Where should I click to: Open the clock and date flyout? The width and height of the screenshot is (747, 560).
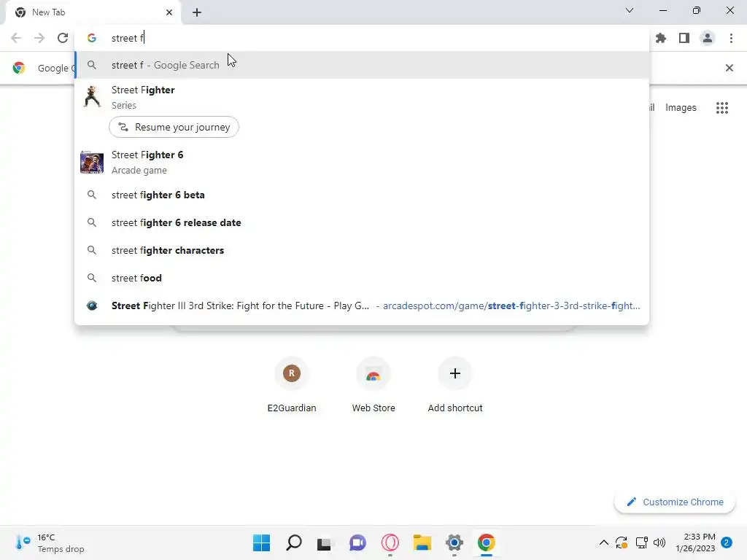tap(695, 542)
